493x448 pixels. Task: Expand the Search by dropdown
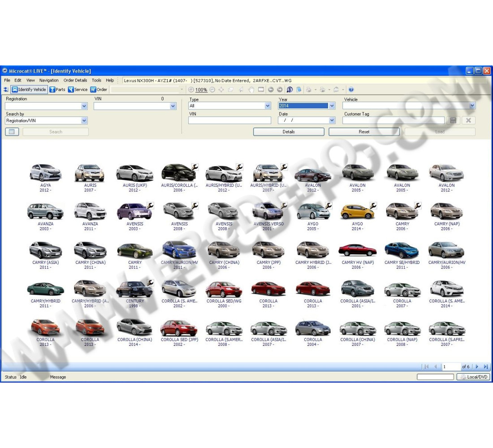pyautogui.click(x=84, y=121)
